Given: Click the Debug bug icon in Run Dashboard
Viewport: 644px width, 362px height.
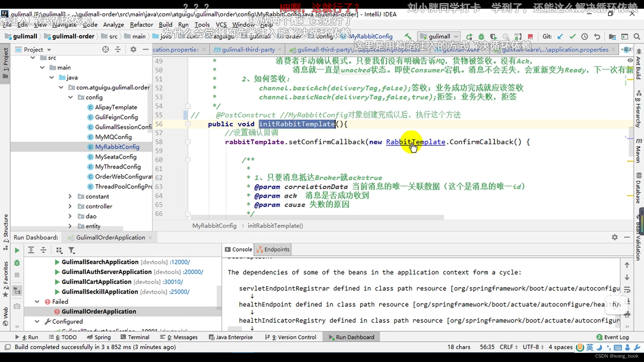Looking at the screenshot, I should (17, 263).
